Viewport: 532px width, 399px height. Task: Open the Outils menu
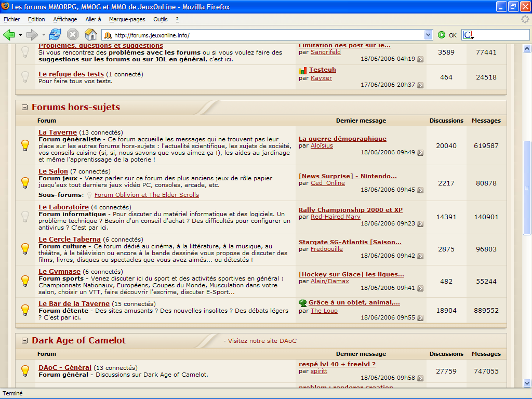pyautogui.click(x=161, y=19)
